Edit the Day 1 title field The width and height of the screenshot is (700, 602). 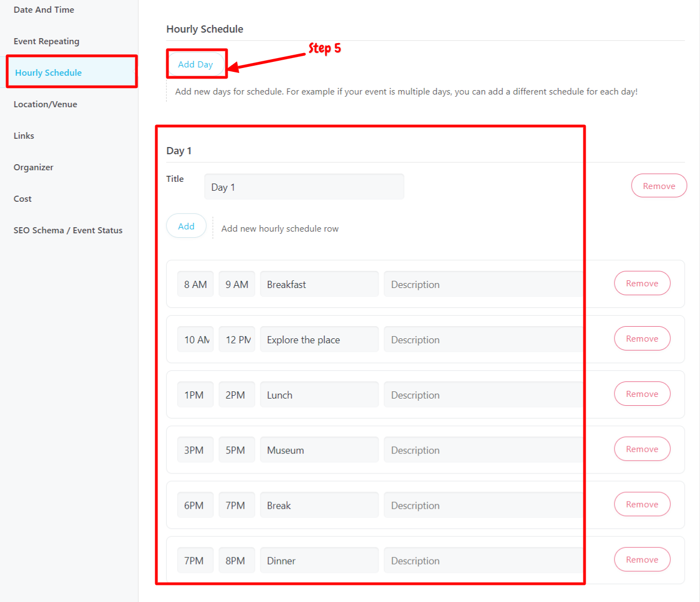(304, 187)
